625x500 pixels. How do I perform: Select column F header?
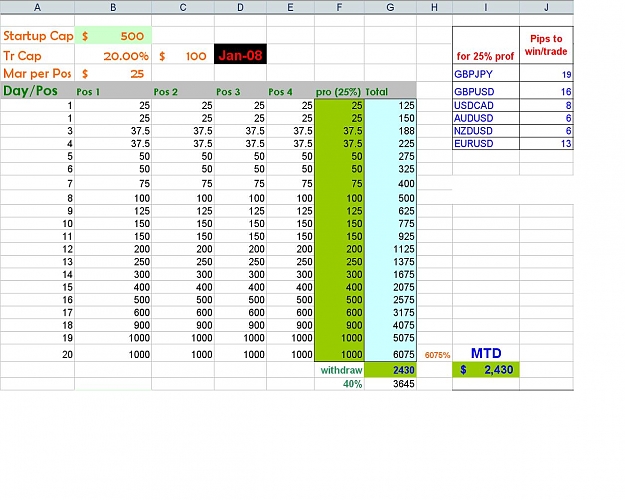click(339, 7)
